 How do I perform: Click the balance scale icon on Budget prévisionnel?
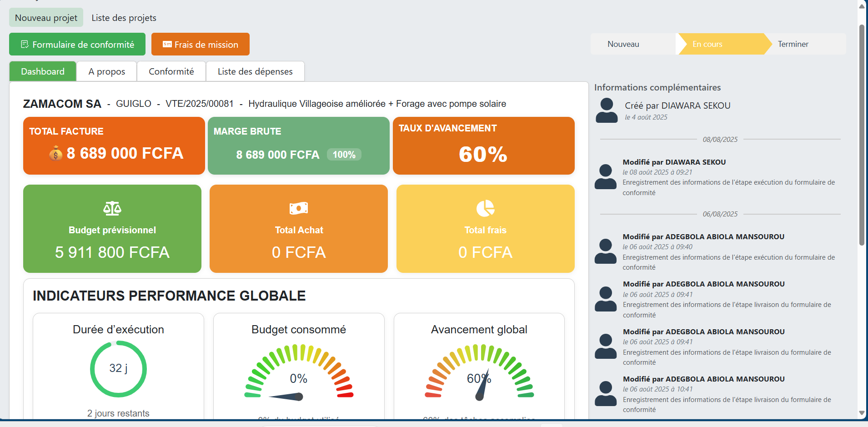click(x=112, y=209)
